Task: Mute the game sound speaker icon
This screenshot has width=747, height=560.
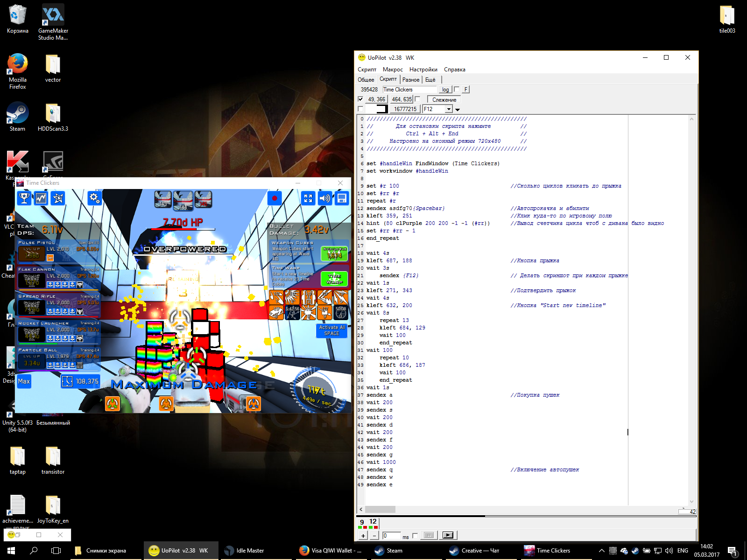Action: [x=325, y=198]
